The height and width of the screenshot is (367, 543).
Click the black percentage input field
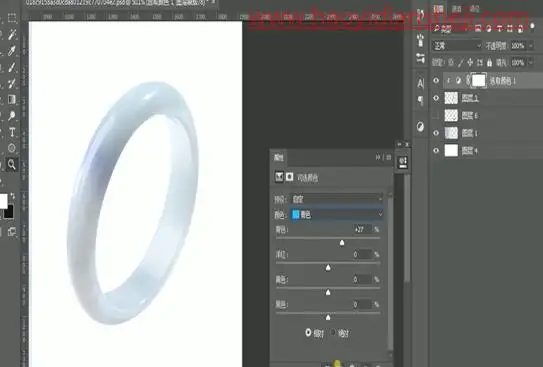click(x=362, y=305)
